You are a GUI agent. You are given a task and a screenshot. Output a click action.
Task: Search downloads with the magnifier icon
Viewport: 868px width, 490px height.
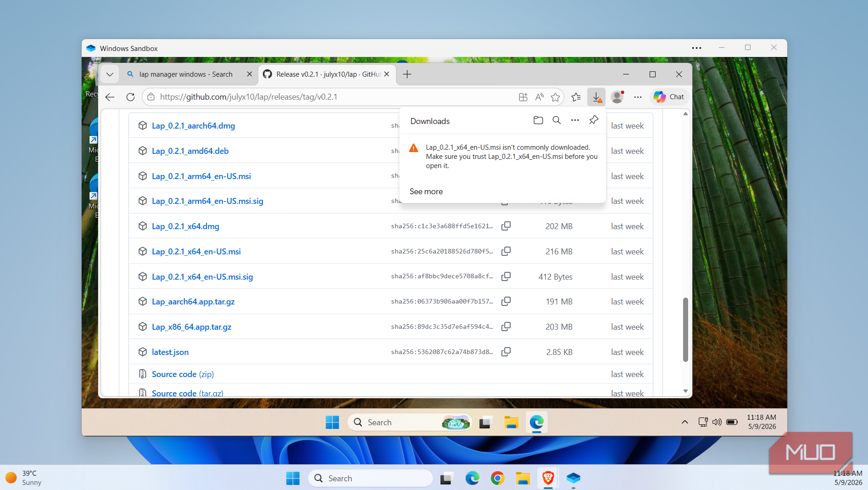(556, 120)
